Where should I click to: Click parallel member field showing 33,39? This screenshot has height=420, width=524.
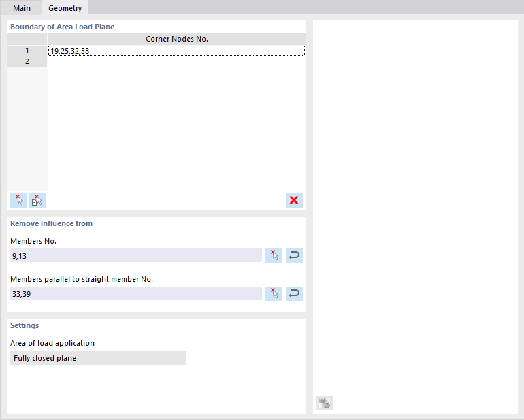pos(136,293)
